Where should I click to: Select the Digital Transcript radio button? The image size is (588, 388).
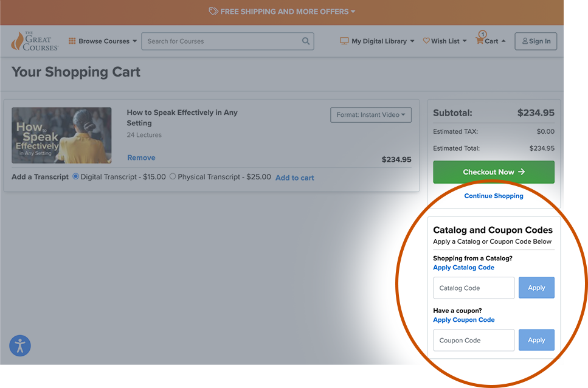[x=75, y=177]
